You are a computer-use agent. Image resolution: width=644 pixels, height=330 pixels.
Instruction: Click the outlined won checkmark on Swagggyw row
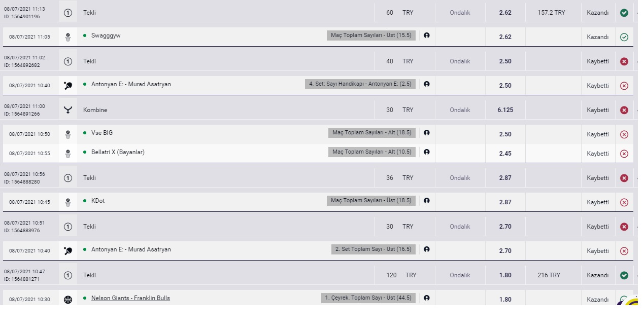(624, 37)
